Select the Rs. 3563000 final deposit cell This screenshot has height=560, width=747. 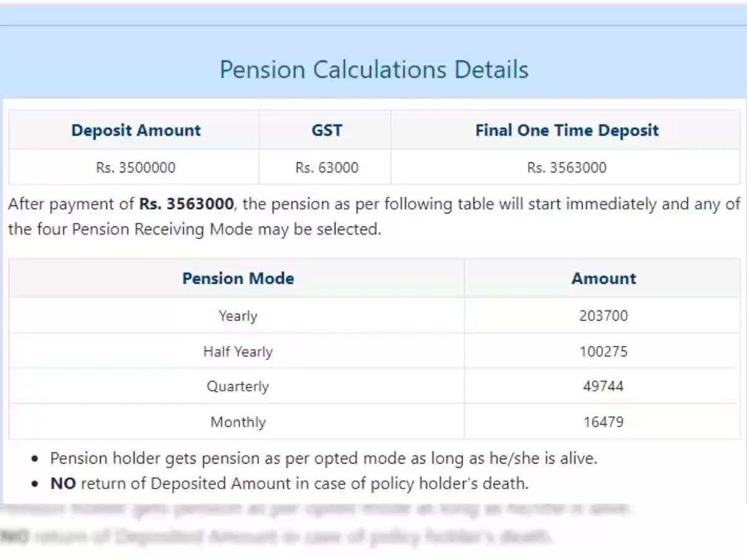pyautogui.click(x=566, y=167)
